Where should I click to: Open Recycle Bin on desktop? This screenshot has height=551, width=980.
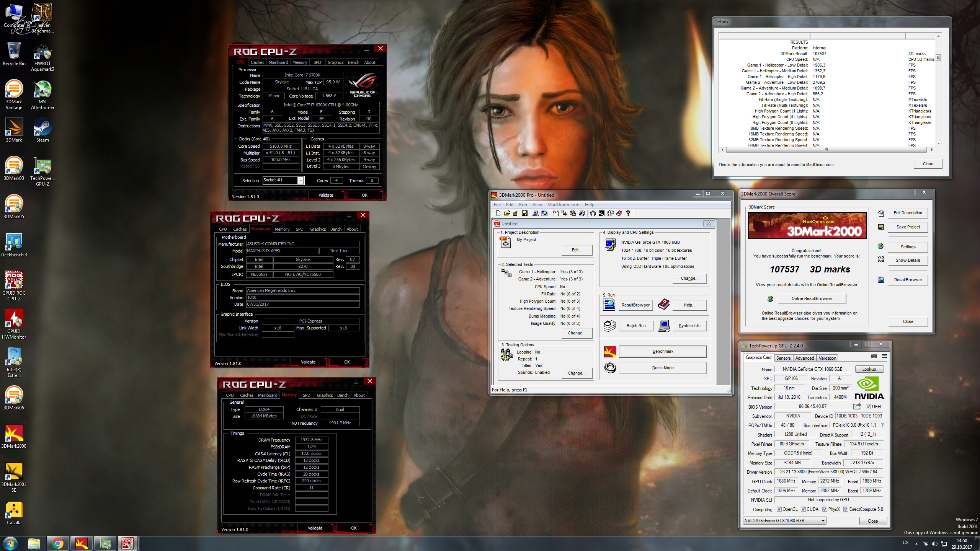(x=14, y=54)
